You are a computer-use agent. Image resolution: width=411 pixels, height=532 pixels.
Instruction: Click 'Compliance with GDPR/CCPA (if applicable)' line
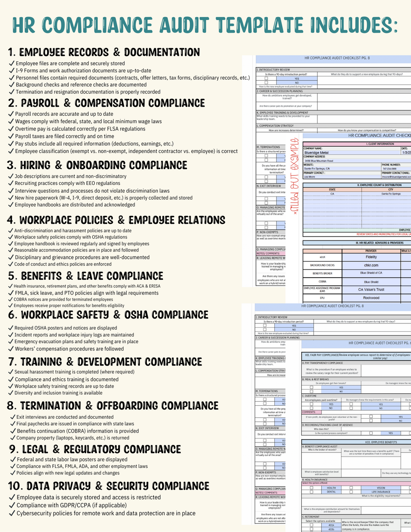click(x=72, y=505)
